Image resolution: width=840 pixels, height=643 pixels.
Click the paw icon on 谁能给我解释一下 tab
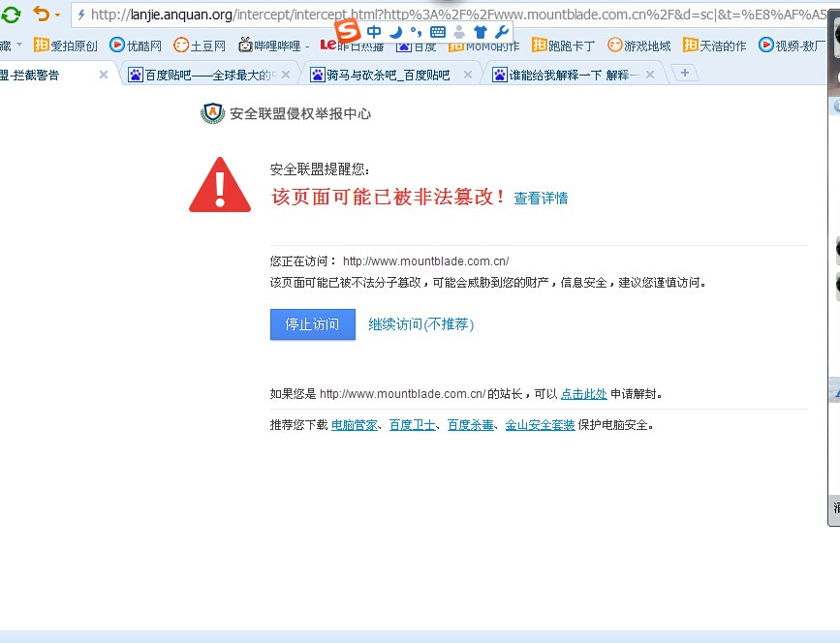(500, 75)
